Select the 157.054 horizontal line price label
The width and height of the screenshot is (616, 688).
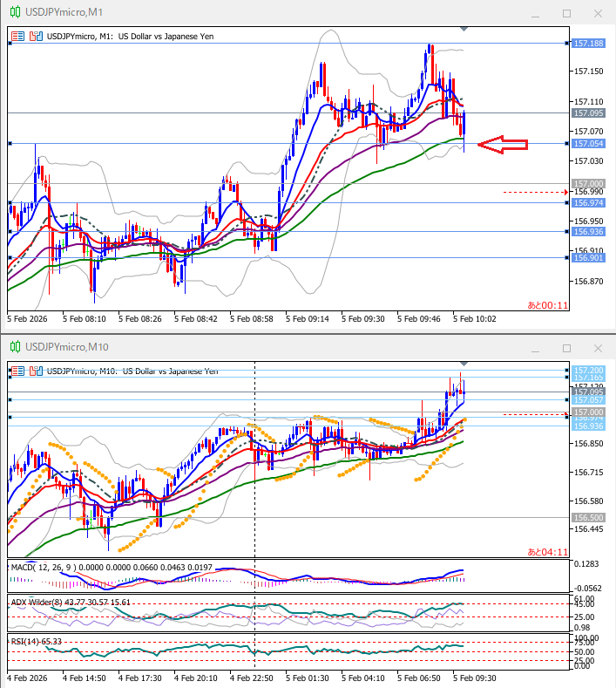click(x=588, y=143)
